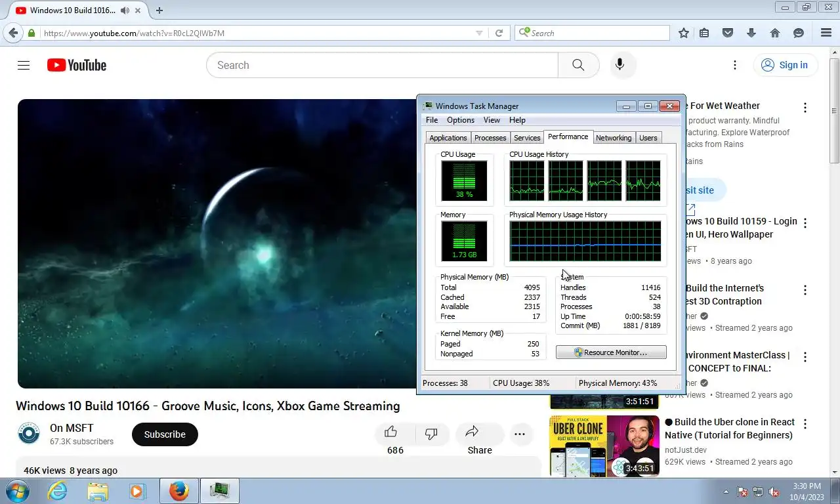Open On MSFT channel avatar
Image resolution: width=840 pixels, height=504 pixels.
click(29, 434)
